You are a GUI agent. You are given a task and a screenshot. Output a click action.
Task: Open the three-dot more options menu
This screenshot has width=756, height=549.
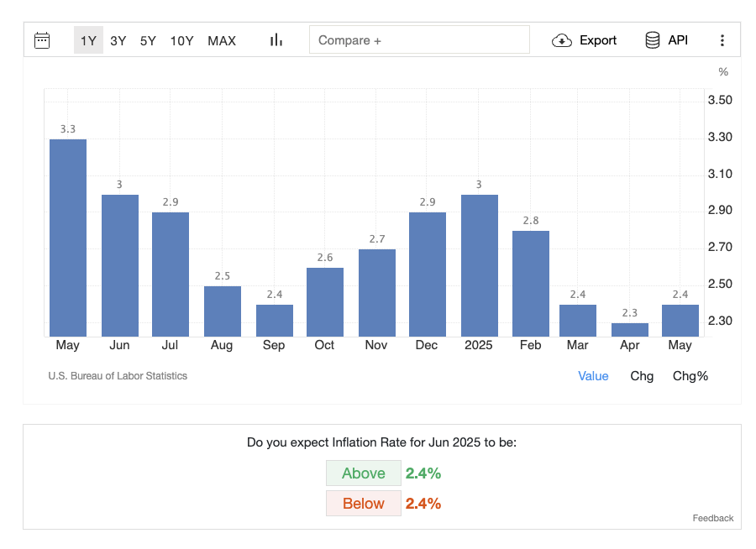(722, 40)
